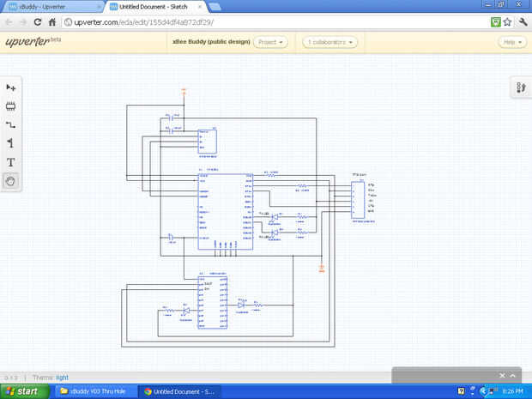Open the browser home page
Screen dimensions: 532x399
(x=51, y=22)
